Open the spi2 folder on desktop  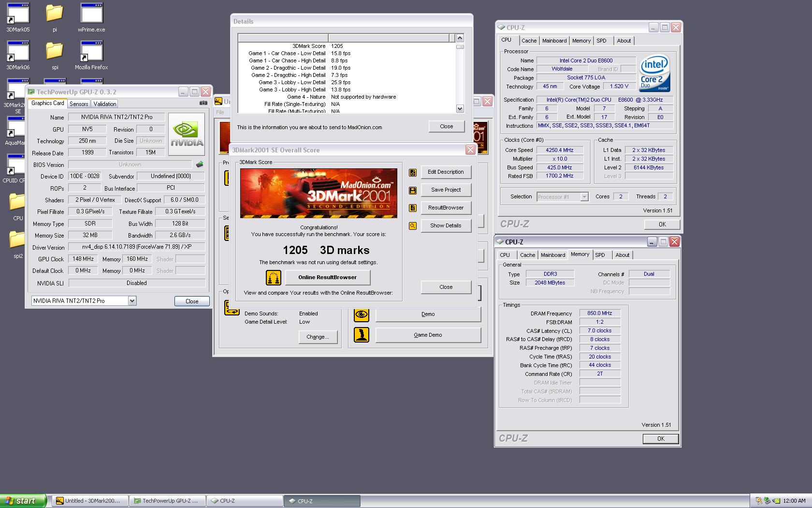(x=18, y=244)
